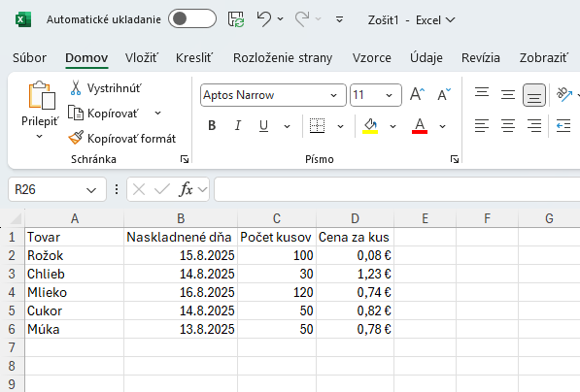Align cell content to middle
Screen dimensions: 580x392
tap(508, 94)
